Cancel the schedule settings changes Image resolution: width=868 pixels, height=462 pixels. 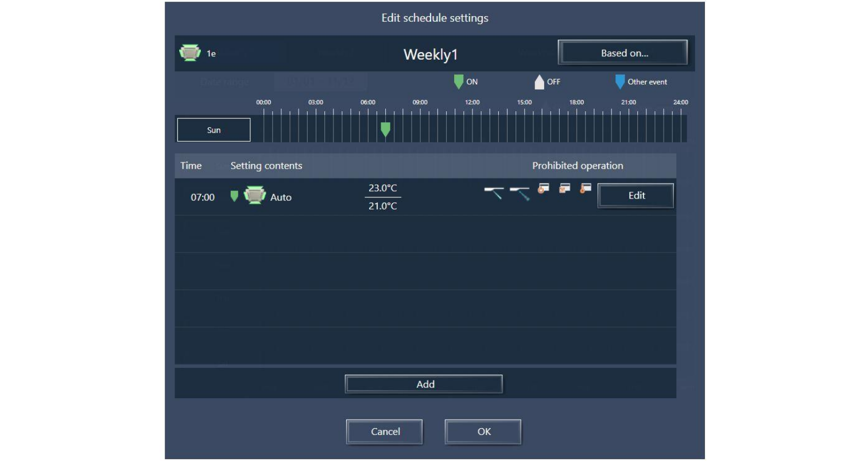click(x=385, y=432)
